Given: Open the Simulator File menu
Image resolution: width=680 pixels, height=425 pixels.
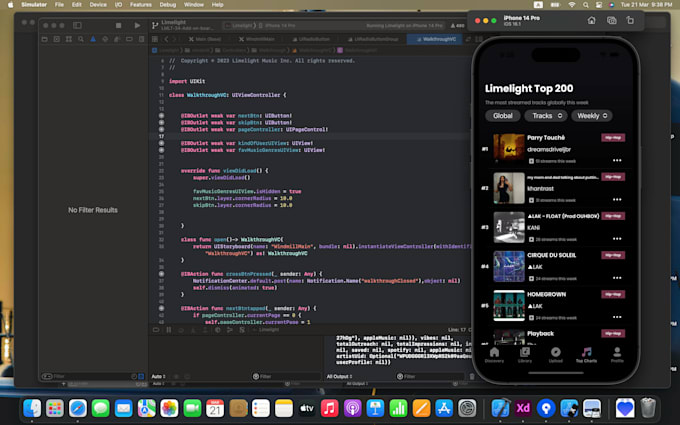Looking at the screenshot, I should click(x=59, y=5).
